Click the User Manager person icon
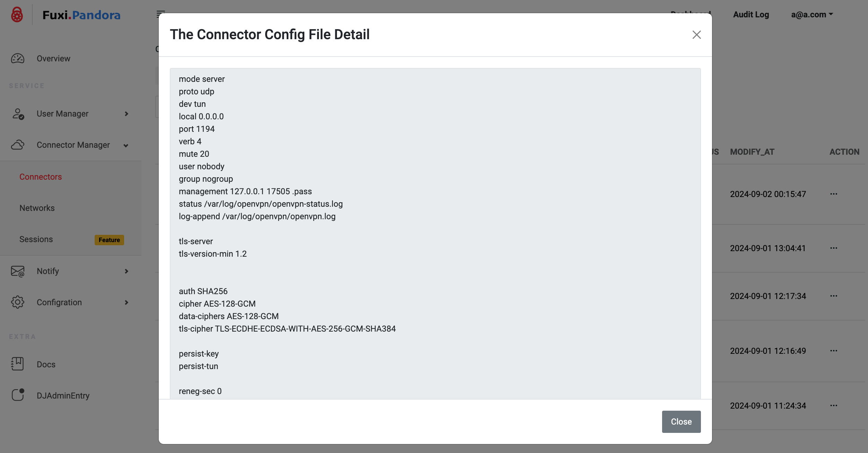The width and height of the screenshot is (868, 453). pyautogui.click(x=18, y=114)
